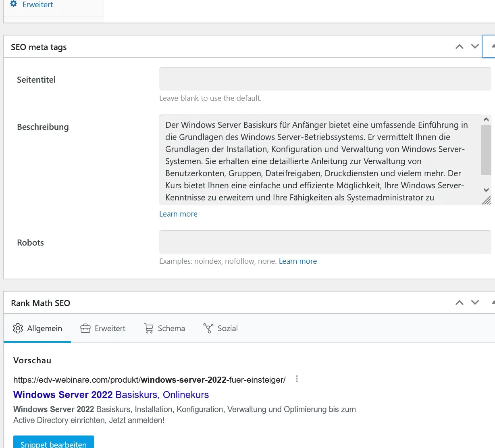Click the Snippet bearbeiten button
Screen dimensions: 495x448
point(54,442)
